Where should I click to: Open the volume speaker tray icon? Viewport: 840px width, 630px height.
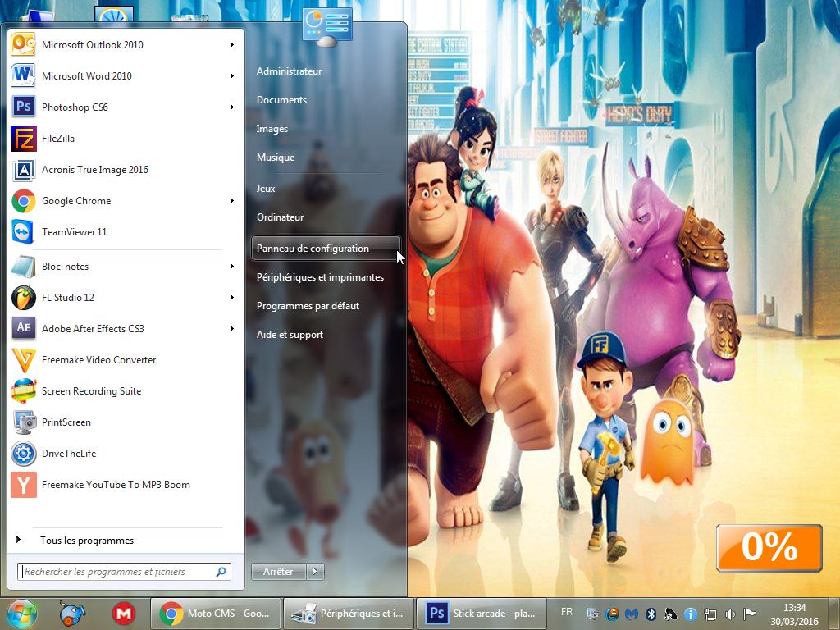click(729, 614)
